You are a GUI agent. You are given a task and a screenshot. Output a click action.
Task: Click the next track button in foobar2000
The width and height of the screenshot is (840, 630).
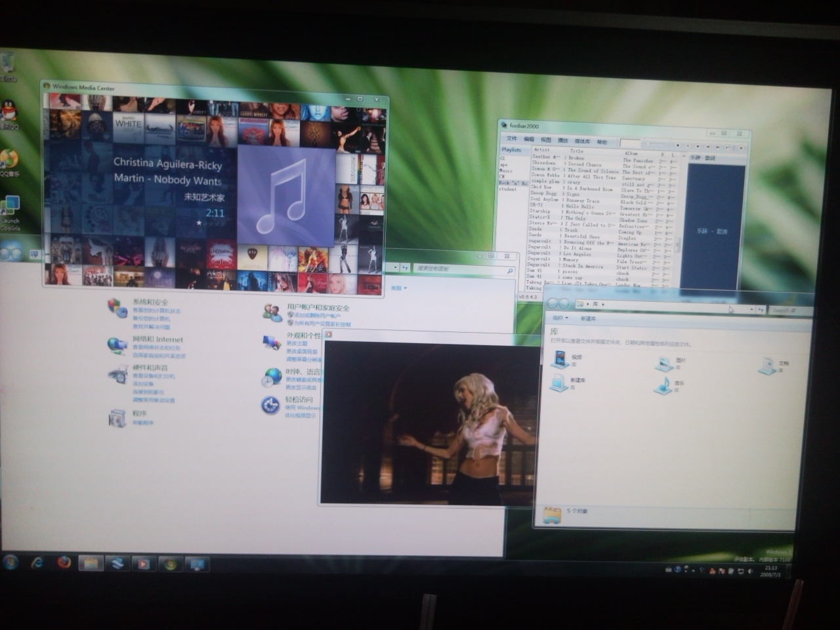(718, 148)
